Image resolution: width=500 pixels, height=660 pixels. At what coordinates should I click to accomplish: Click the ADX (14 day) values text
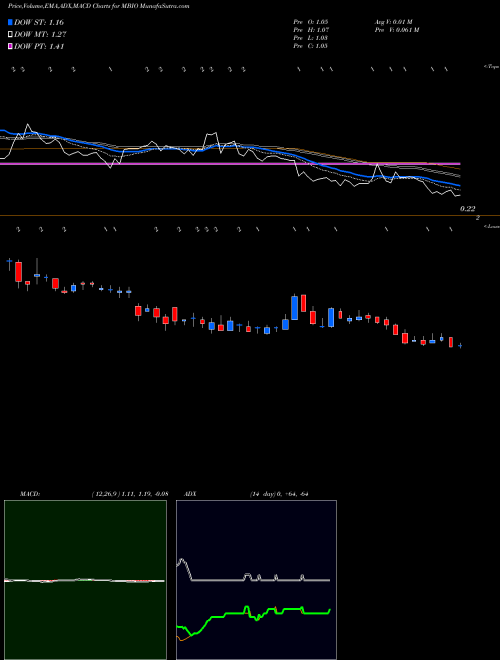279,494
